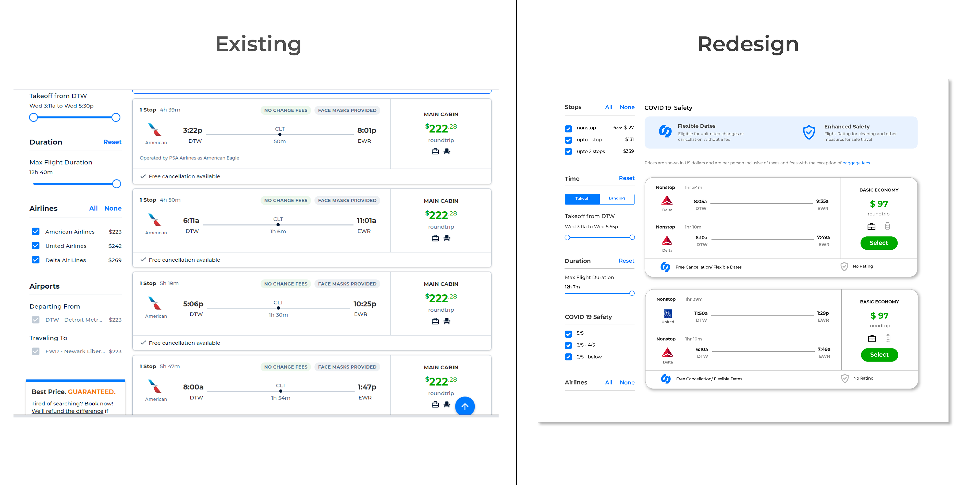This screenshot has height=485, width=980.
Task: Reset the Time filter in the redesign
Action: [x=627, y=178]
